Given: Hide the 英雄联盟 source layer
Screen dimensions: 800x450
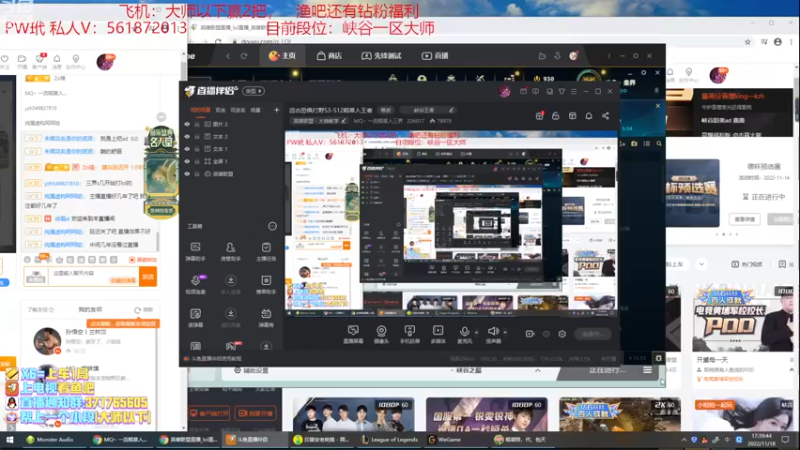Looking at the screenshot, I should pyautogui.click(x=187, y=174).
